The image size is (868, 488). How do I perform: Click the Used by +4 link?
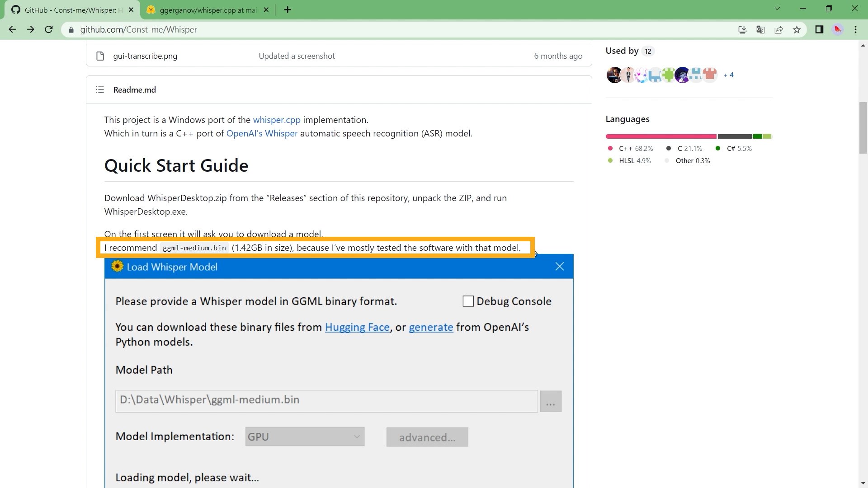[x=728, y=75]
